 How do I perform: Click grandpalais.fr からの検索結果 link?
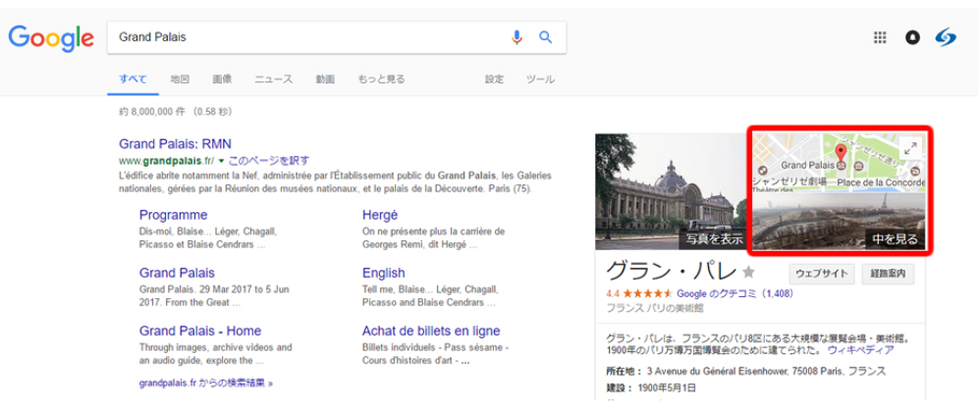click(x=206, y=383)
